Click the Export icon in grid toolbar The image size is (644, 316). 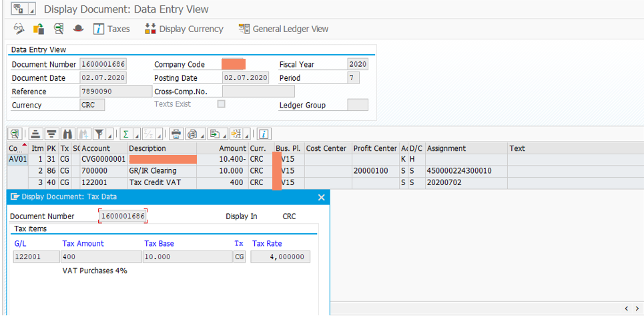coord(214,134)
